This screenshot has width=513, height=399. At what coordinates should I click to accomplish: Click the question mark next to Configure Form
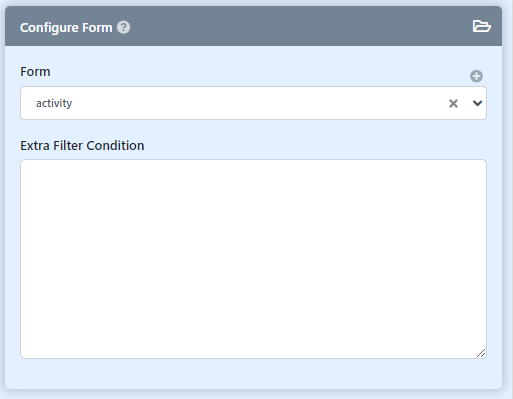point(123,27)
